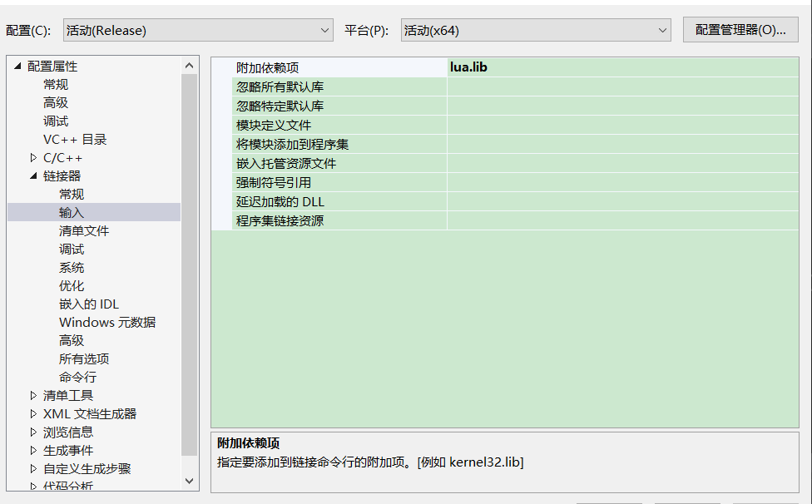Select 常规 under 配置属性
812x504 pixels.
[56, 84]
